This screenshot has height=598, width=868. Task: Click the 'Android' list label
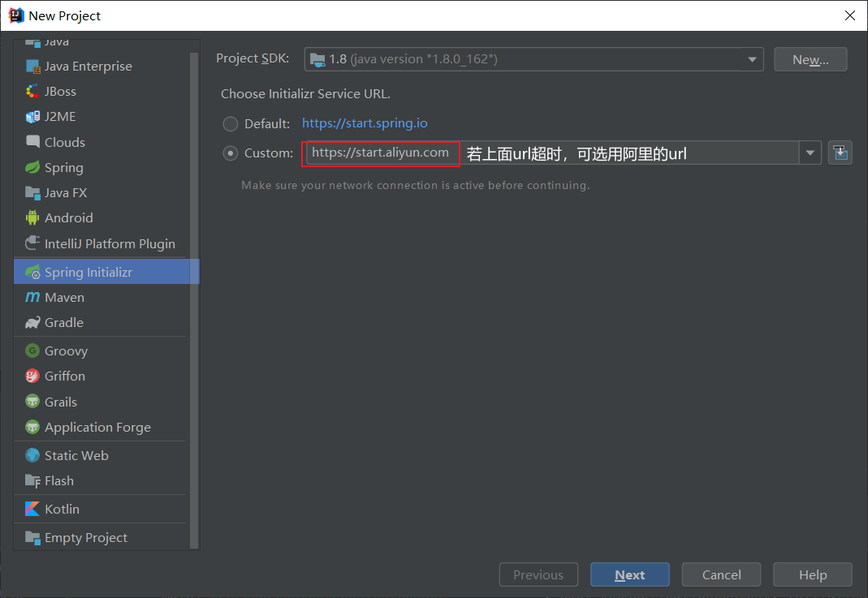click(69, 218)
